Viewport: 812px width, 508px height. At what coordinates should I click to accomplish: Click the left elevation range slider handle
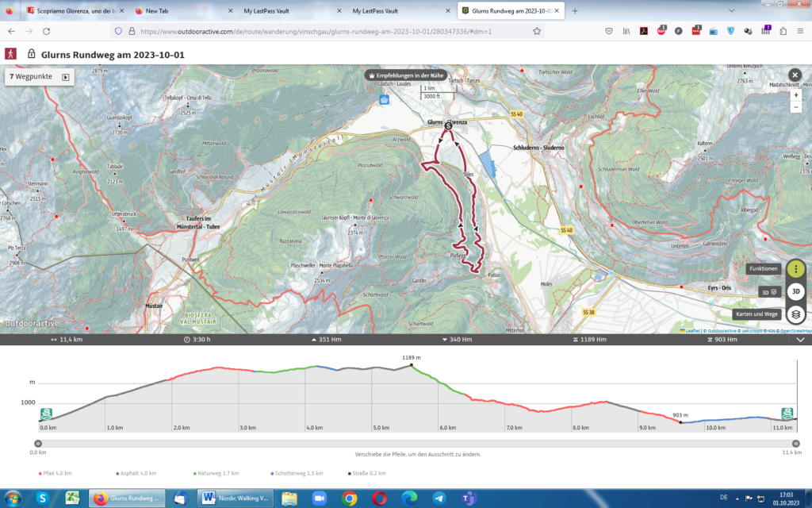38,444
